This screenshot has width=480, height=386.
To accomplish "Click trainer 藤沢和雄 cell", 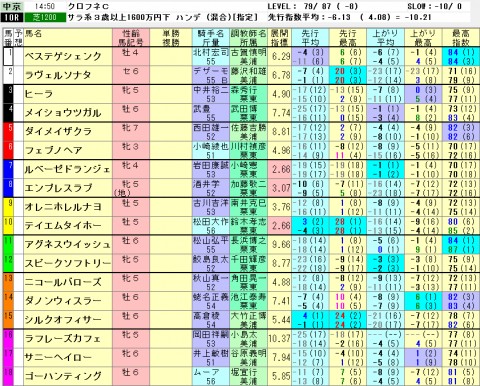I will click(x=248, y=75).
